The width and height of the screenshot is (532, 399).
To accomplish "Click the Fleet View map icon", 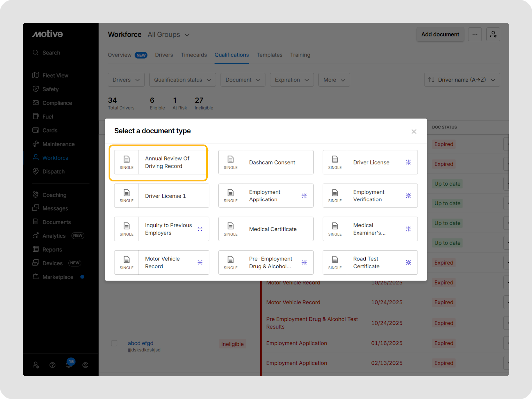I will [x=36, y=75].
